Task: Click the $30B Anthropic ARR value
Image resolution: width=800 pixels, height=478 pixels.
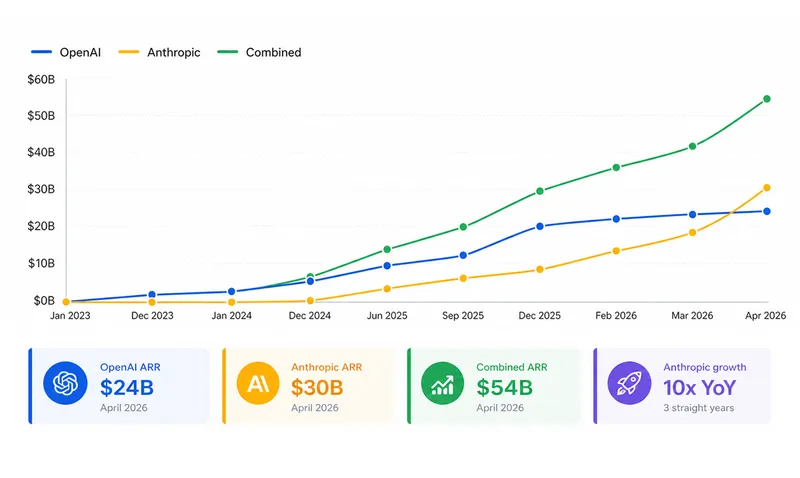Action: tap(317, 388)
